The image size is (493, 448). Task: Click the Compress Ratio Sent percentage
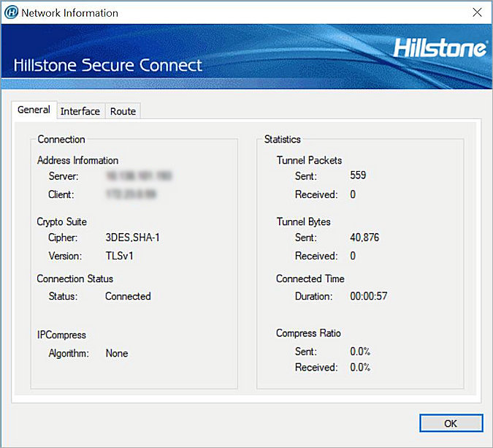pos(360,351)
